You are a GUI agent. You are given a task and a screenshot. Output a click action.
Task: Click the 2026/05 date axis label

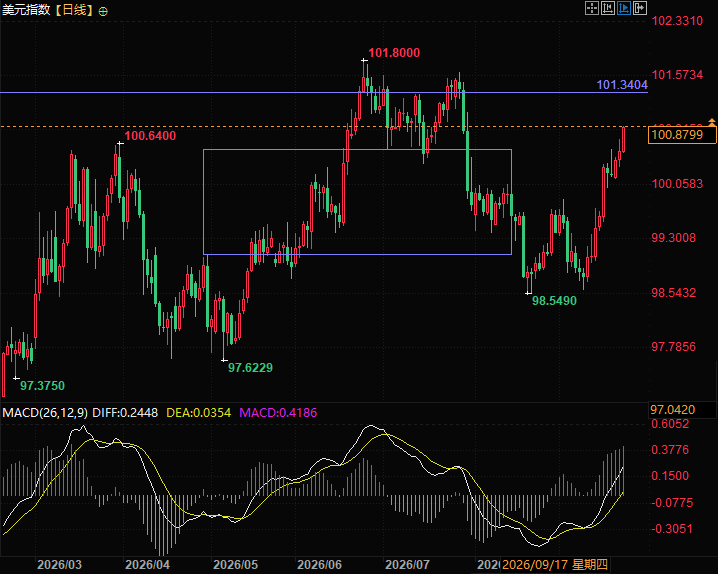(235, 564)
